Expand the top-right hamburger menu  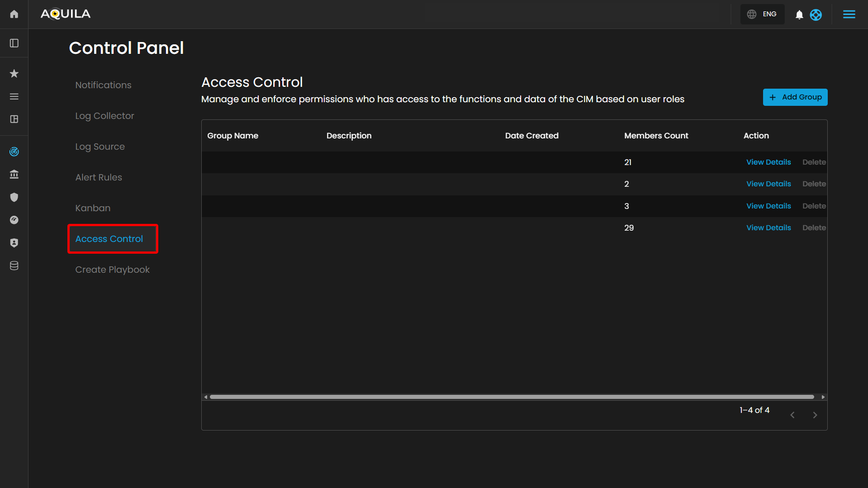(849, 14)
